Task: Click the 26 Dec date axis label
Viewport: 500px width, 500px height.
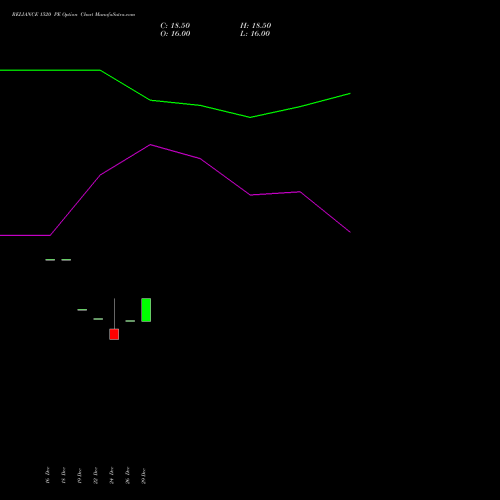Action: [x=128, y=476]
